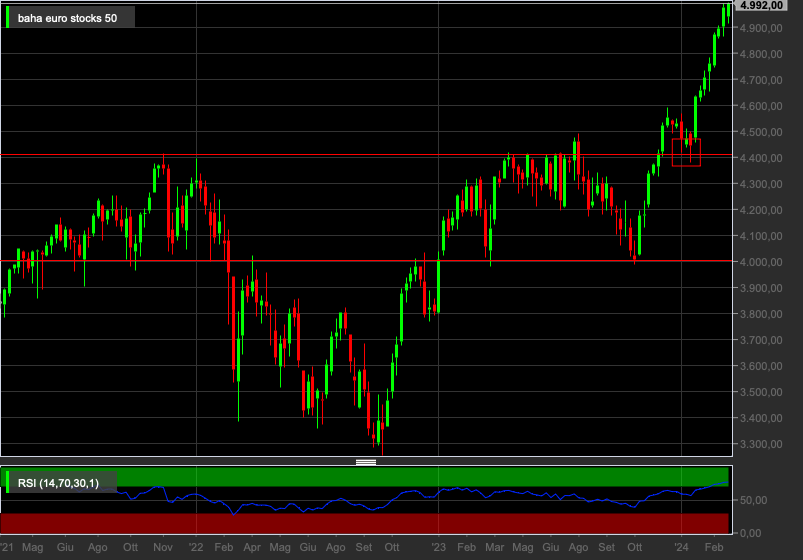Click the RSI (14,70,30,1) indicator label

[x=58, y=483]
